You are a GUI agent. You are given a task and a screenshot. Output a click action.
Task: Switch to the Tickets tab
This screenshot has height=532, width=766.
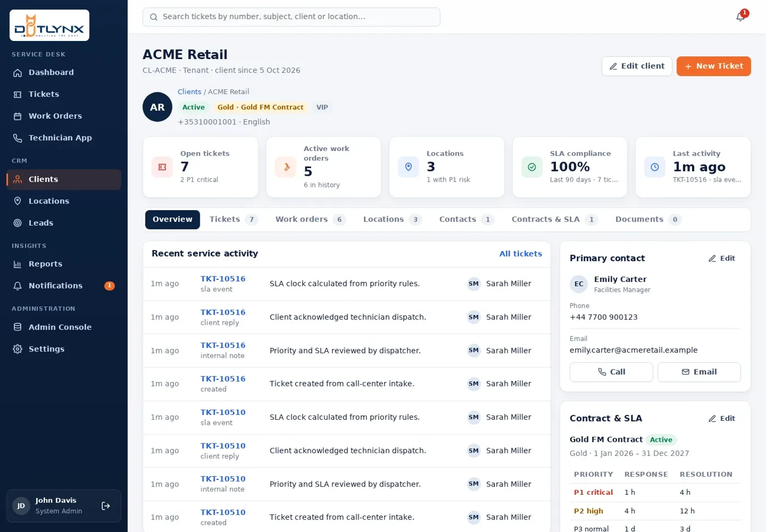pyautogui.click(x=234, y=219)
